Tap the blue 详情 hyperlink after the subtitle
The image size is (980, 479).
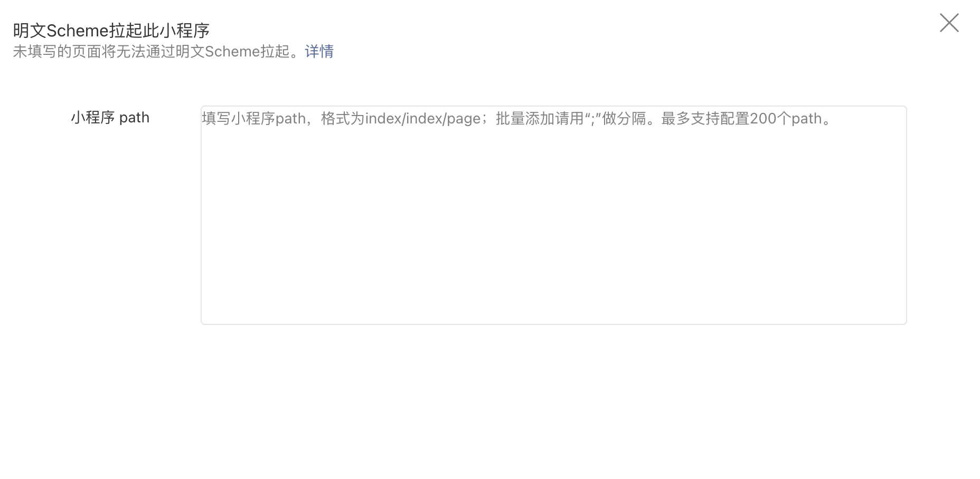click(x=319, y=51)
